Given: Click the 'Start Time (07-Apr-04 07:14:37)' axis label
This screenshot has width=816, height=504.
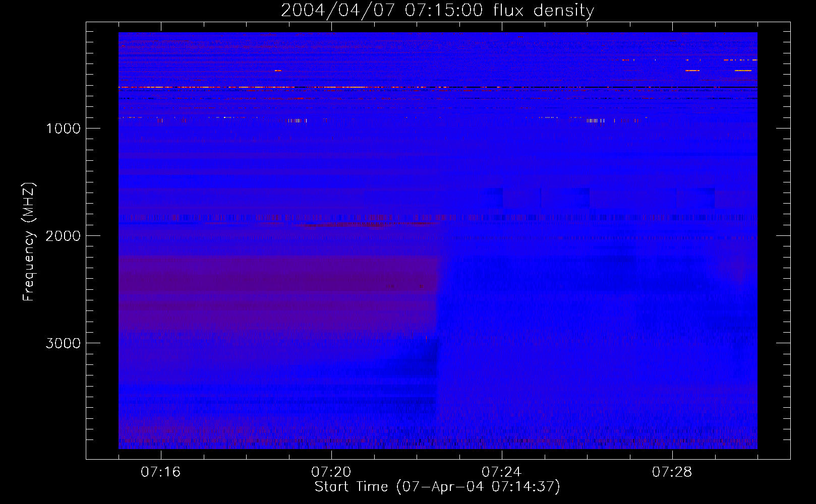Looking at the screenshot, I should pyautogui.click(x=437, y=487).
